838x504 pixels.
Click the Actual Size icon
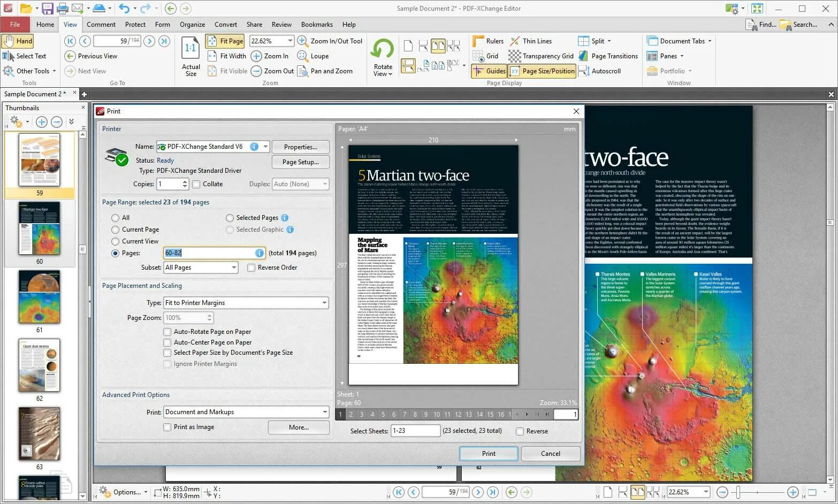(191, 57)
